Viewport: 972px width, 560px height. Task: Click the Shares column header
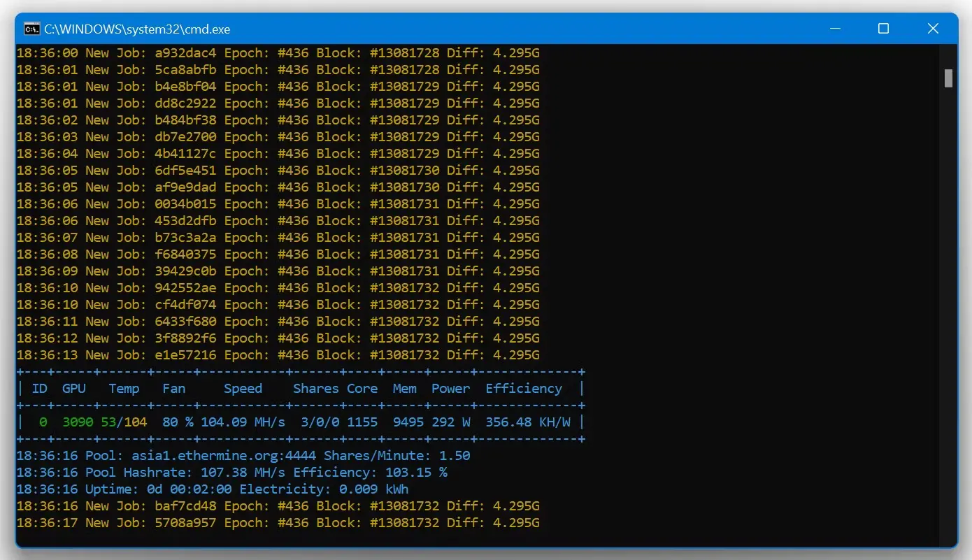tap(315, 389)
